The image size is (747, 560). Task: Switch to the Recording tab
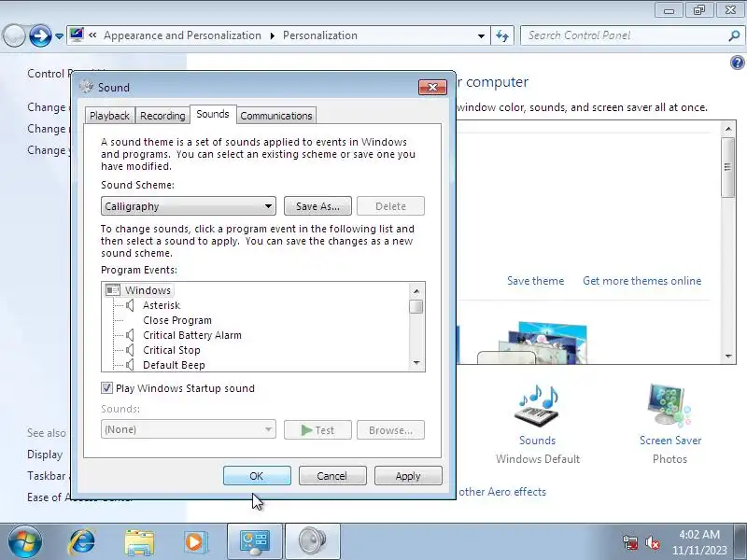click(162, 116)
